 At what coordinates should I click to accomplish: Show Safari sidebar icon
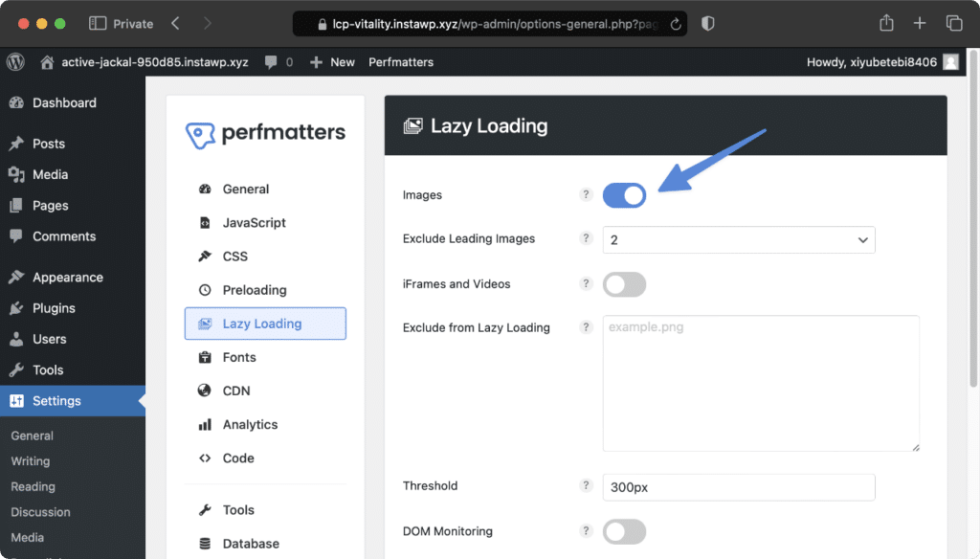tap(98, 24)
